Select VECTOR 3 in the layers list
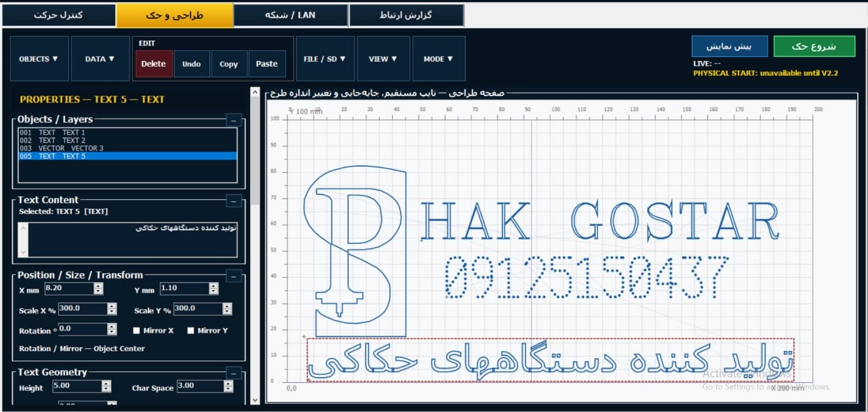 [x=127, y=148]
